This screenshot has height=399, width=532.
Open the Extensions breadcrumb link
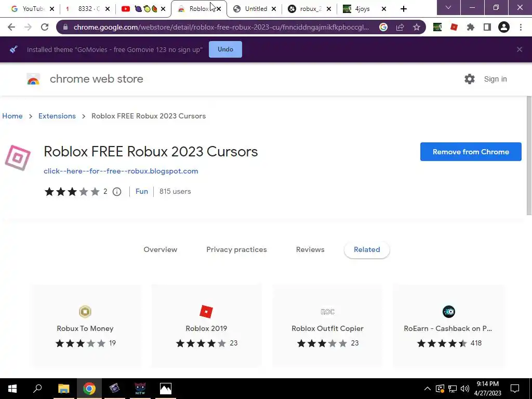(x=57, y=116)
